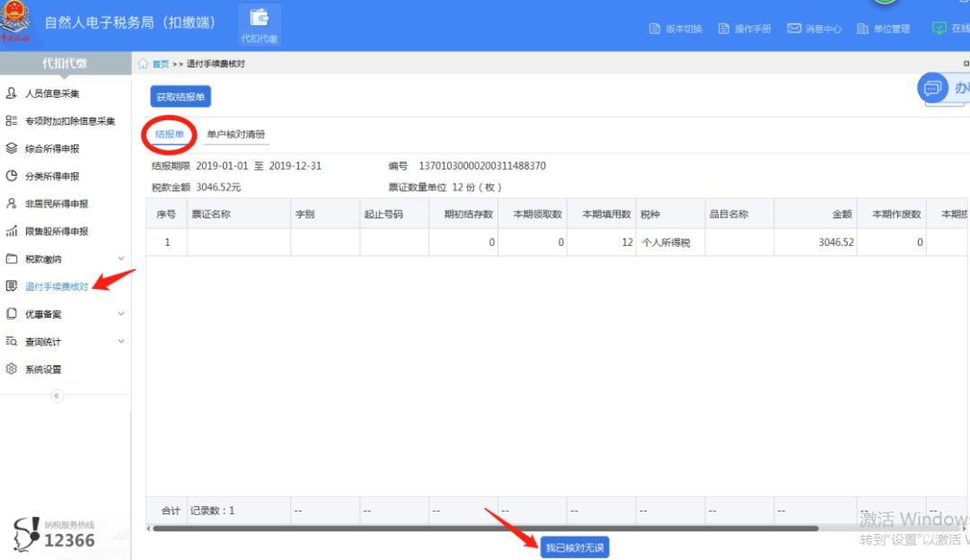Click the 获取结报单 button
This screenshot has height=560, width=970.
(x=180, y=97)
